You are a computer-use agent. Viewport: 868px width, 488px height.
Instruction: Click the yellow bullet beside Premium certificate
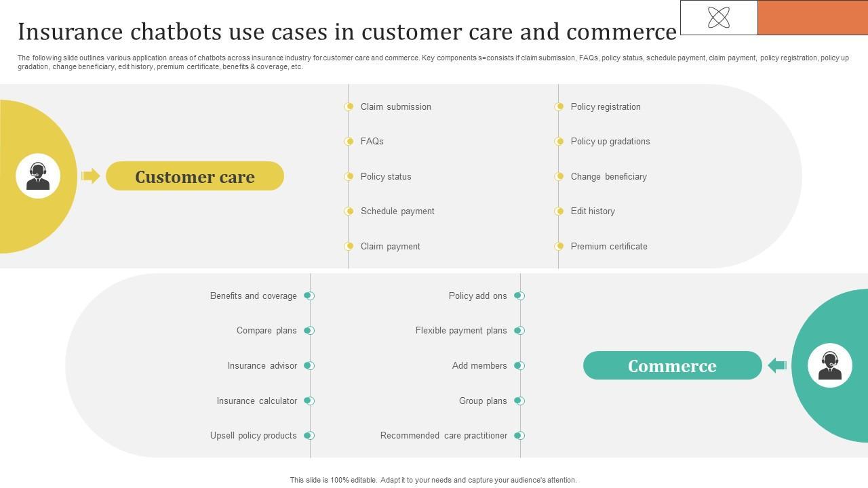pos(559,246)
